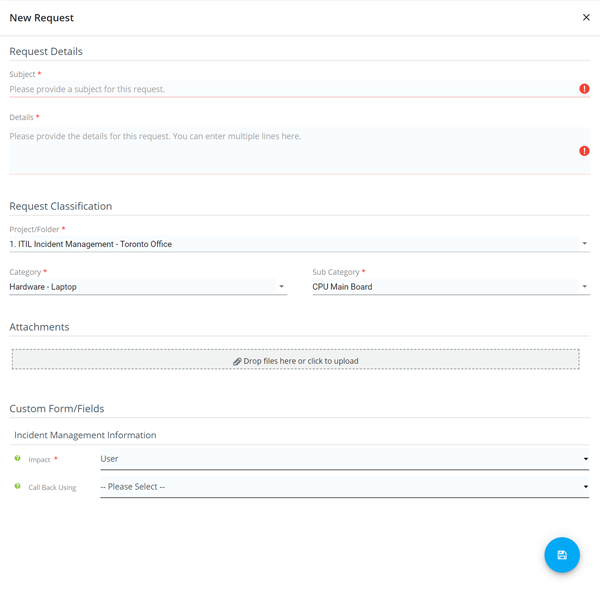
Task: Click the Request Classification section heading
Action: (x=60, y=206)
